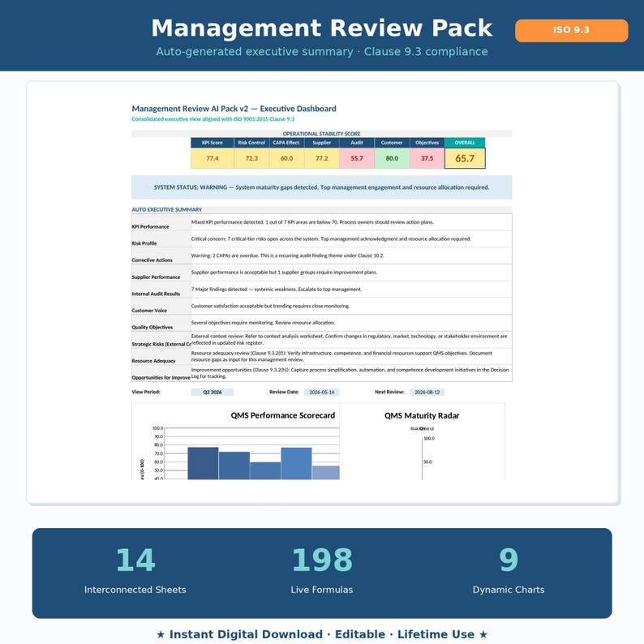Screen dimensions: 644x644
Task: Click the Resource Adequacy row label
Action: (x=153, y=361)
